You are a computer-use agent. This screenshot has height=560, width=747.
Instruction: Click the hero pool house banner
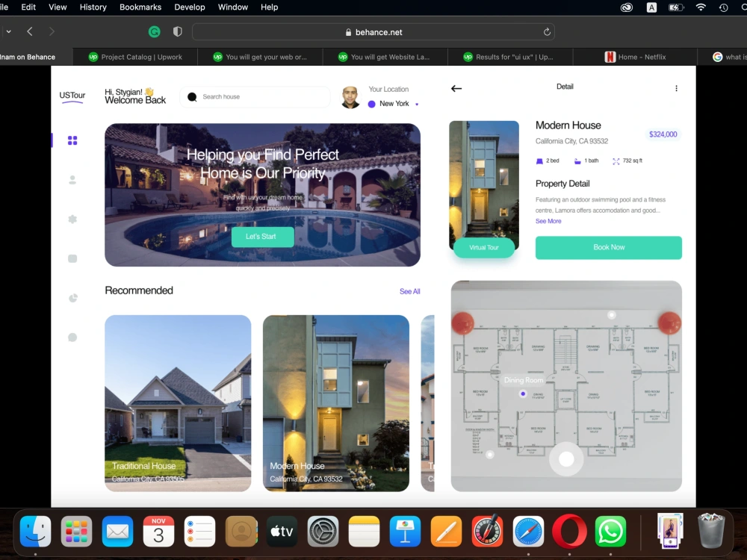262,195
